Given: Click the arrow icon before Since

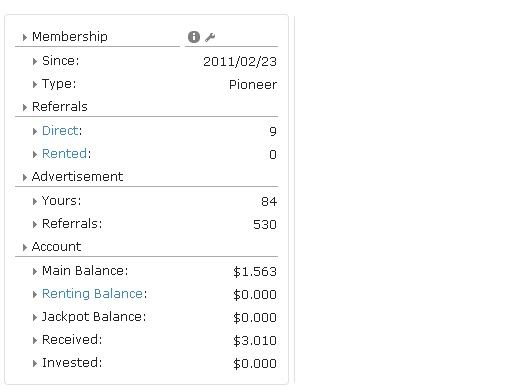Looking at the screenshot, I should click(x=35, y=61).
